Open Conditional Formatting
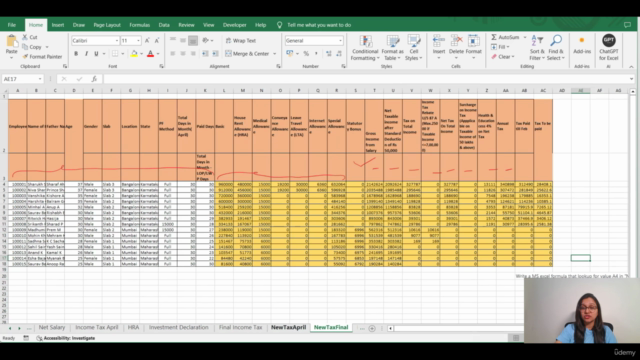640x360 pixels. point(365,48)
